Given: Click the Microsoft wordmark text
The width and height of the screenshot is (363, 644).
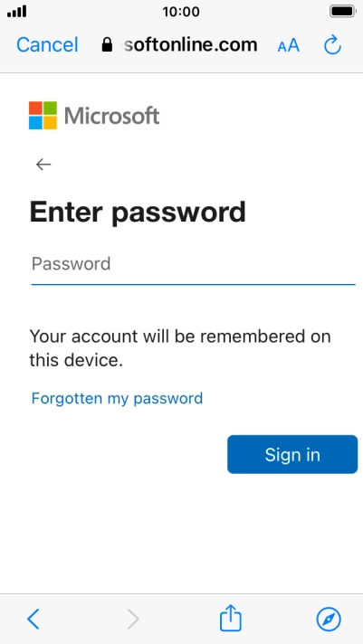Looking at the screenshot, I should click(x=112, y=116).
